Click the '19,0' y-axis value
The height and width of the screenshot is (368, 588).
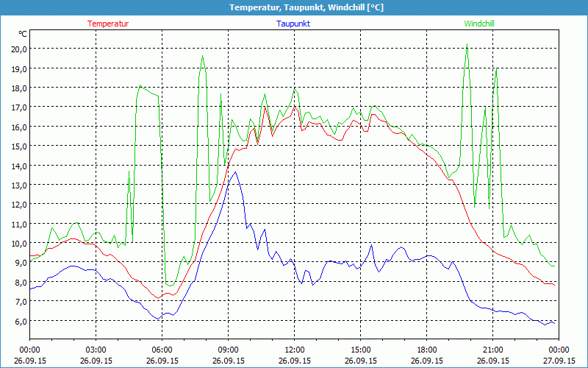click(19, 68)
